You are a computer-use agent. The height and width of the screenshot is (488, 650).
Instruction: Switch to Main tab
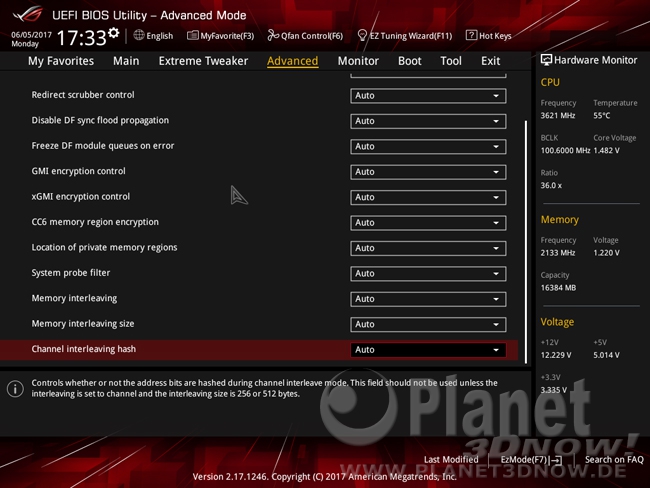(x=126, y=61)
